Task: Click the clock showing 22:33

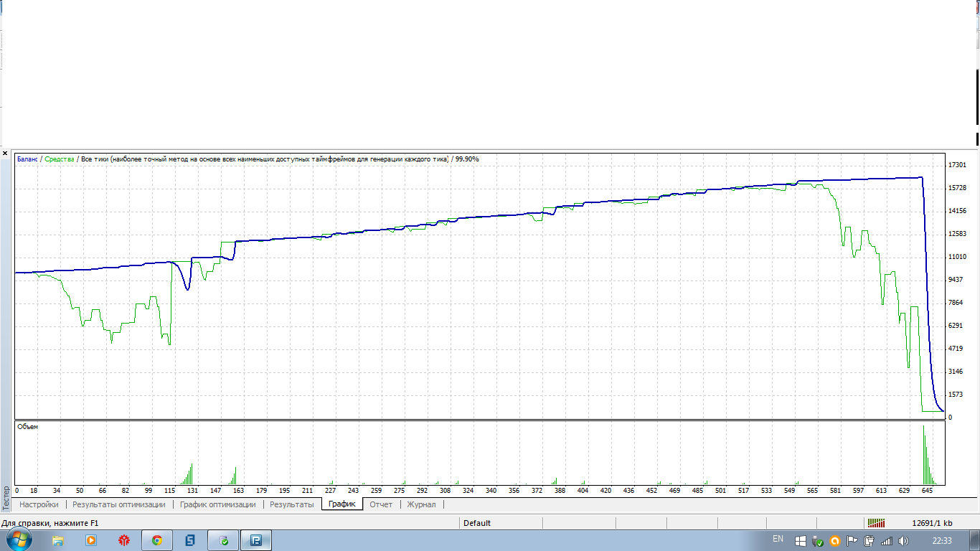Action: [942, 540]
